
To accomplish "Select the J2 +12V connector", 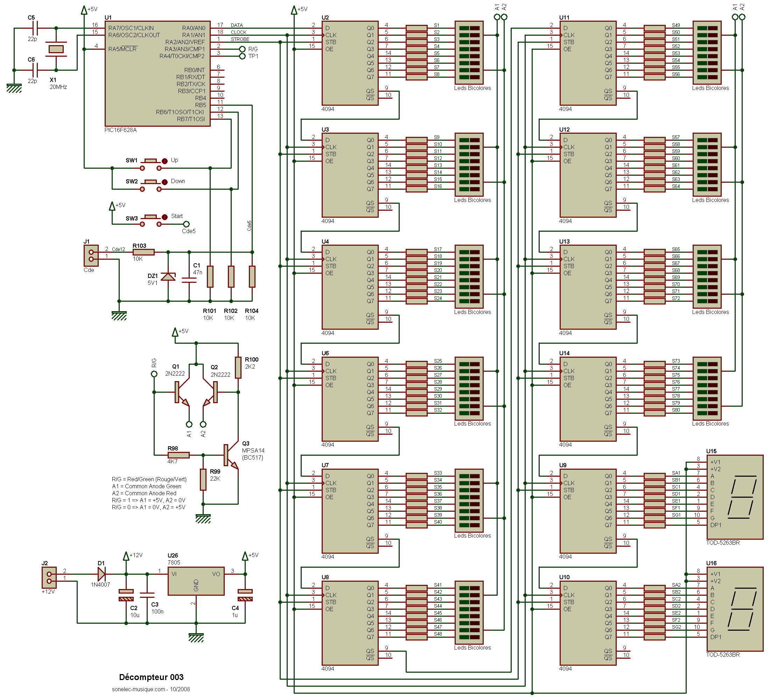I will [x=49, y=577].
